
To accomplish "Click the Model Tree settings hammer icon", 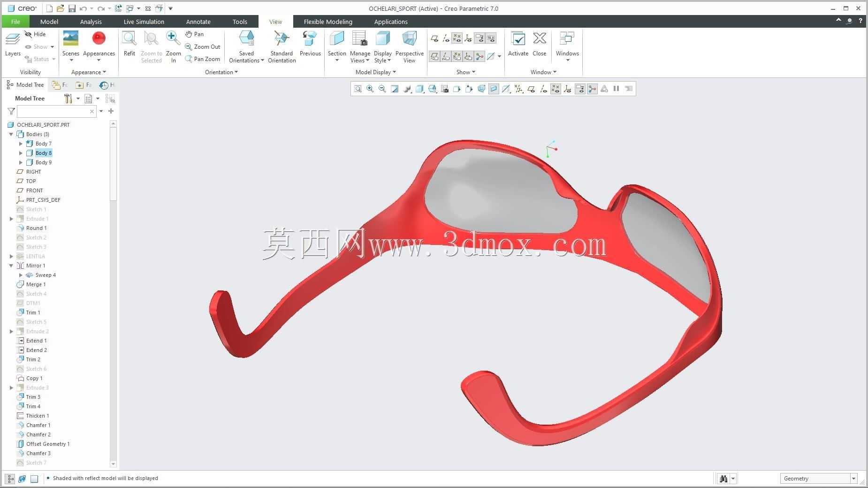I will pos(69,99).
